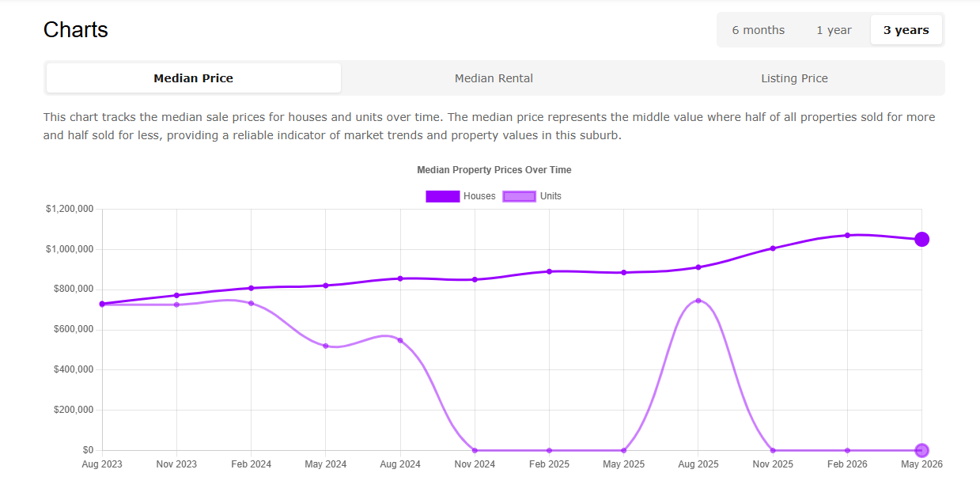Screen dimensions: 980x492
Task: Click Houses data point at Feb 2024
Action: click(252, 288)
